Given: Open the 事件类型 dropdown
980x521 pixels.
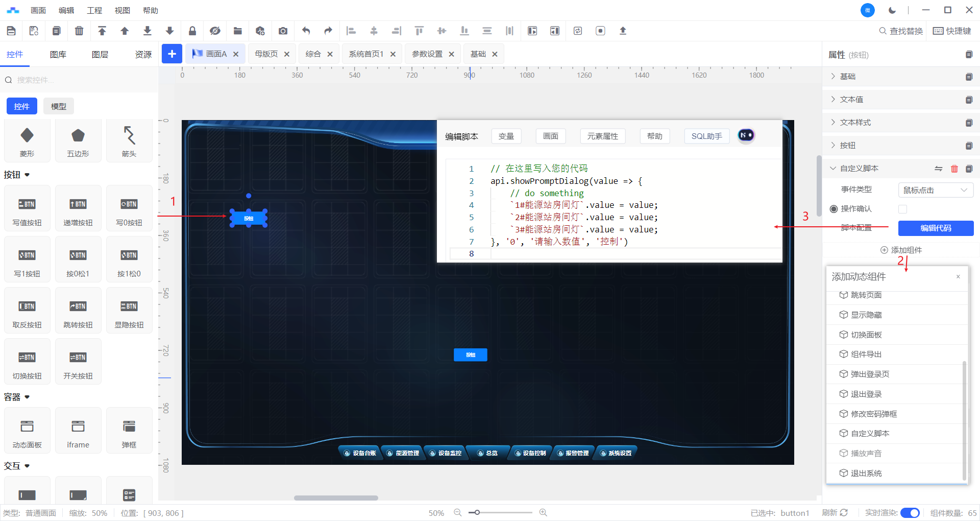Looking at the screenshot, I should point(935,190).
